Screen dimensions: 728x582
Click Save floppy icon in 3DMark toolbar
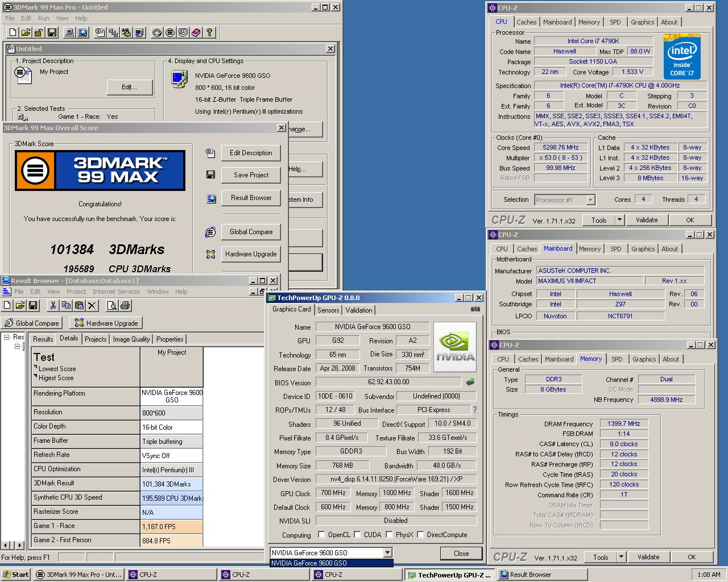pos(52,32)
